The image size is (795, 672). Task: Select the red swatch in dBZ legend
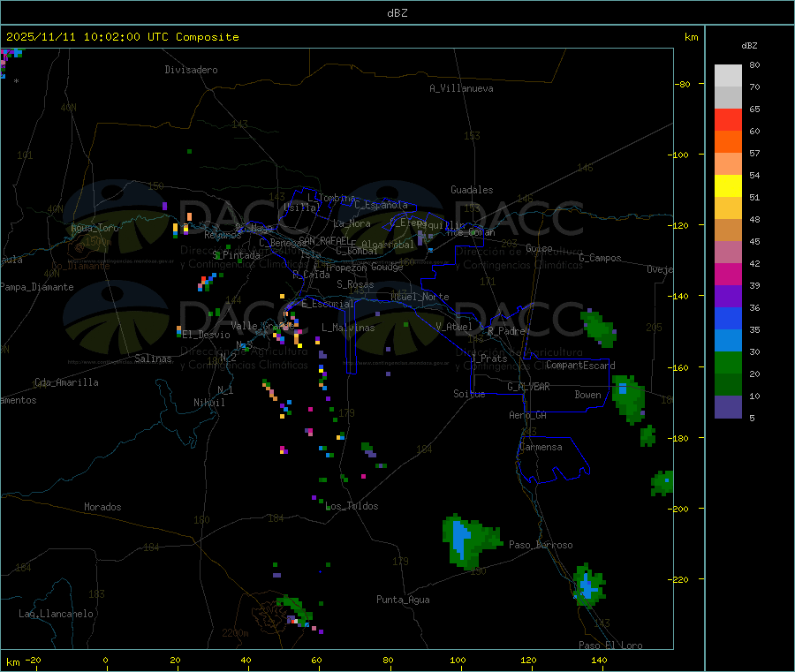[x=728, y=119]
